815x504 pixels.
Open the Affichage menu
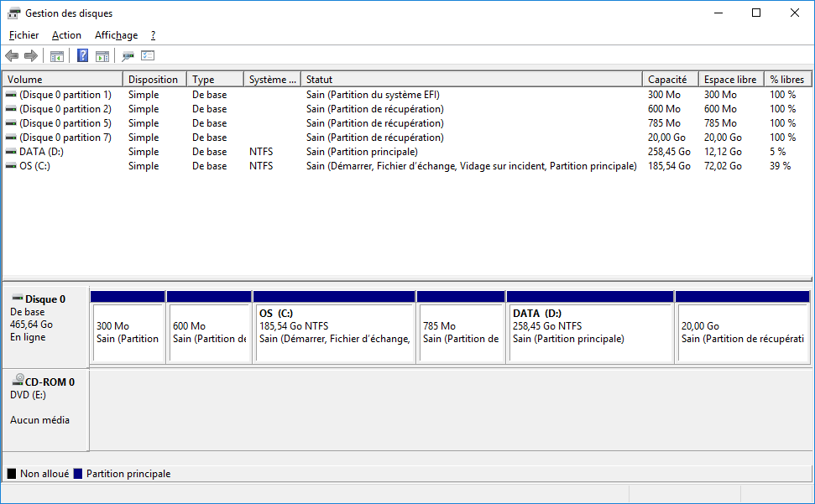pyautogui.click(x=117, y=35)
